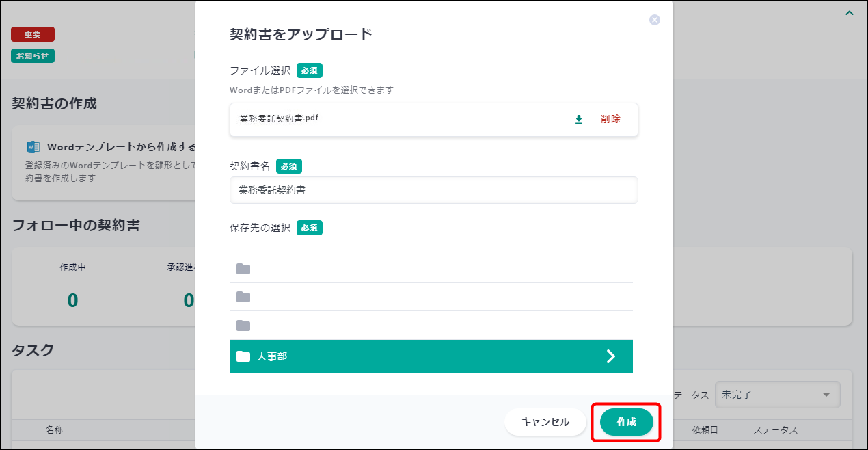
Task: Click the 作成中 contract count
Action: point(72,300)
